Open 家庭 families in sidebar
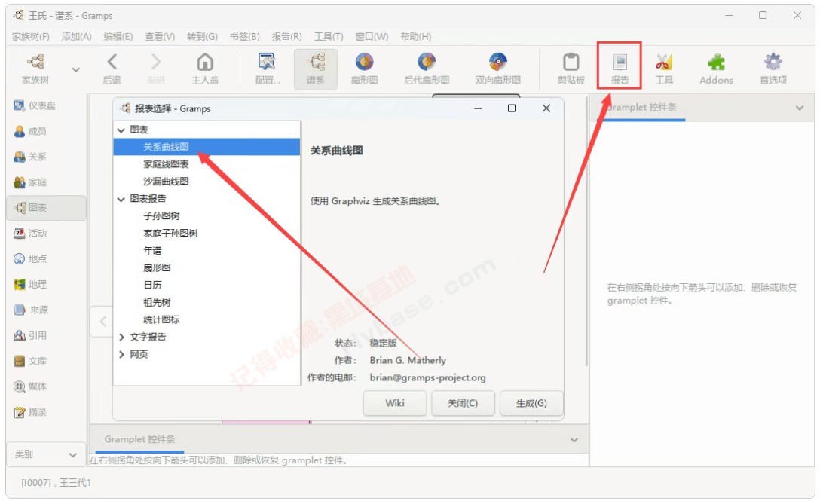 point(30,182)
